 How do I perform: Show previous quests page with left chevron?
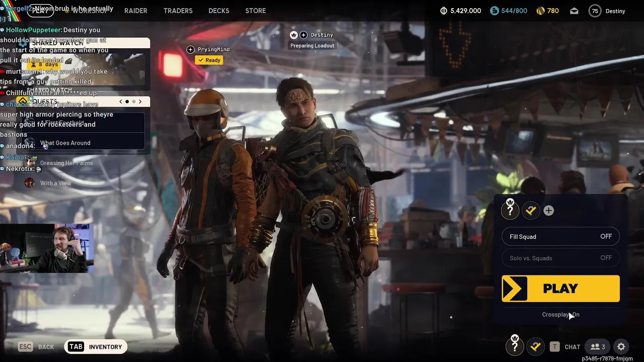tap(121, 102)
